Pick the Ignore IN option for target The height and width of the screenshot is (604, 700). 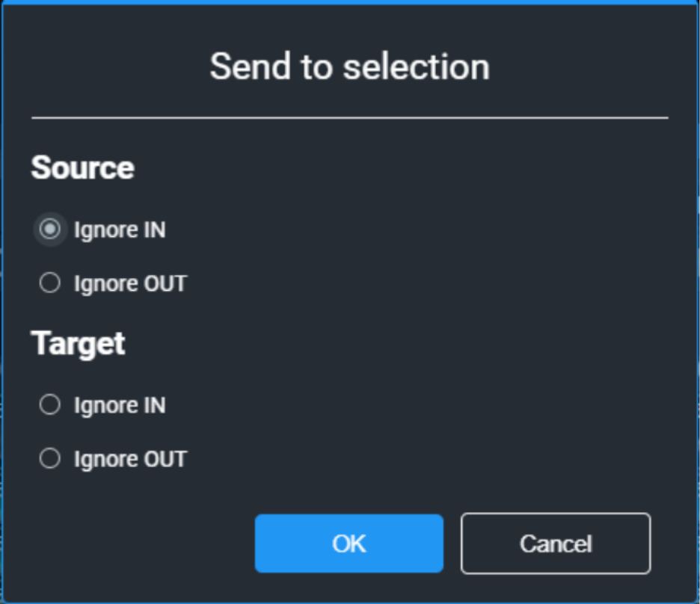[x=50, y=404]
